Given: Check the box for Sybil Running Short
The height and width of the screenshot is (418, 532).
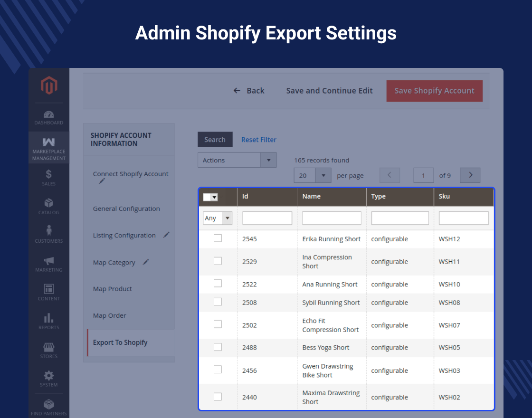Looking at the screenshot, I should point(218,302).
